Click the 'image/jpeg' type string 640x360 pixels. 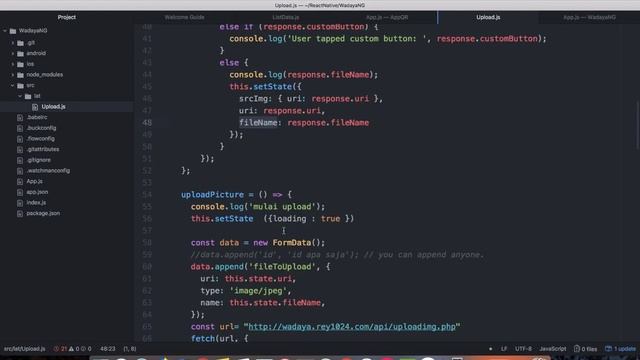click(258, 291)
